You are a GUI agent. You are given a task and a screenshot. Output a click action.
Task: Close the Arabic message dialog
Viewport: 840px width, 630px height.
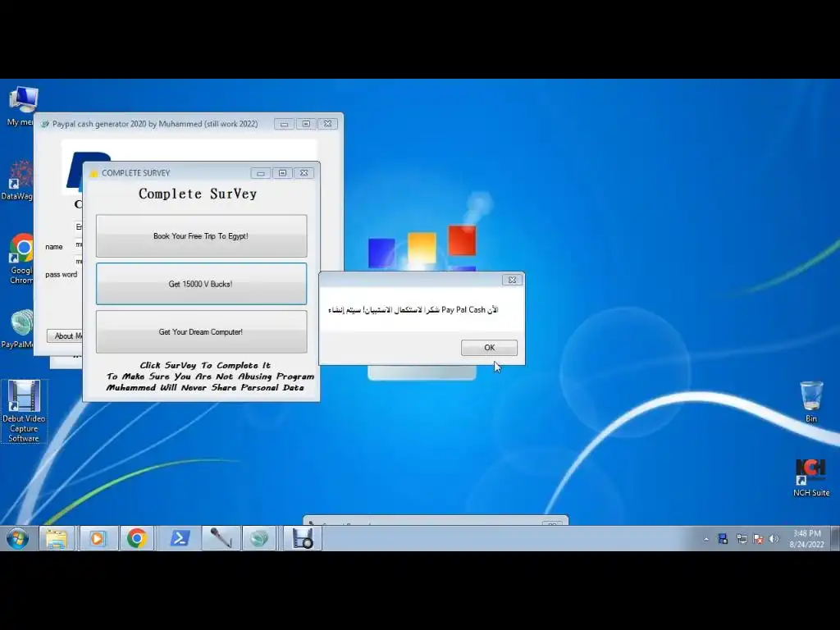(x=512, y=280)
